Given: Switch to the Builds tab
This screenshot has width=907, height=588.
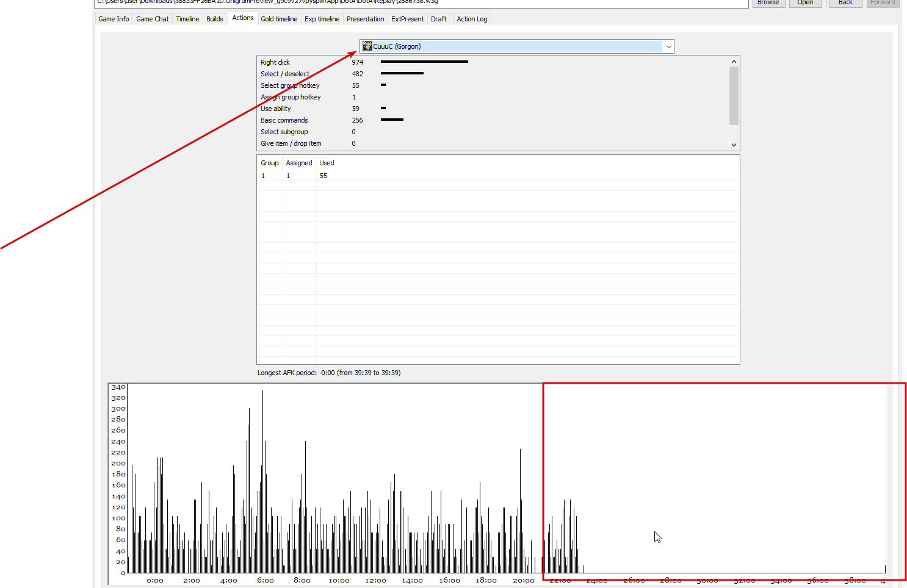Looking at the screenshot, I should (215, 19).
